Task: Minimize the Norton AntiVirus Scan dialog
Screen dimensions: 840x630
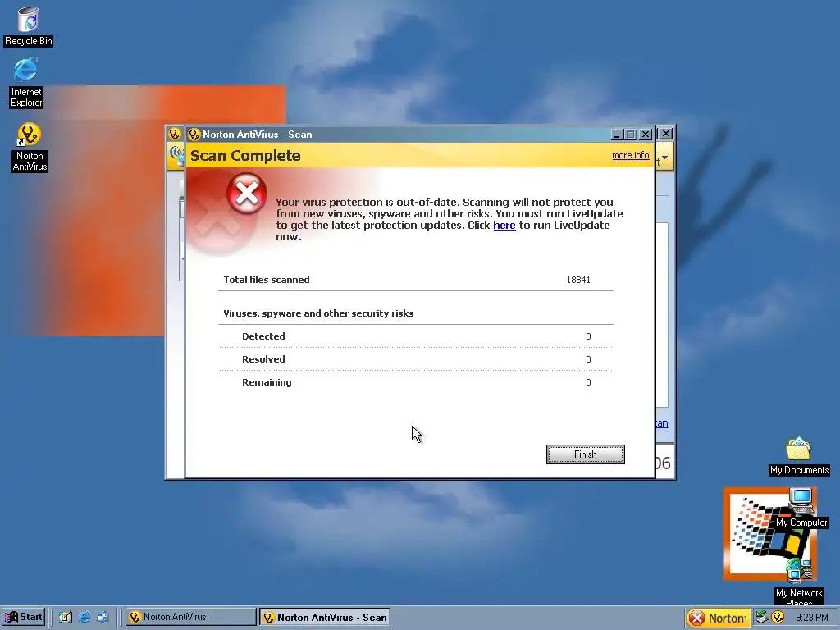Action: tap(617, 135)
